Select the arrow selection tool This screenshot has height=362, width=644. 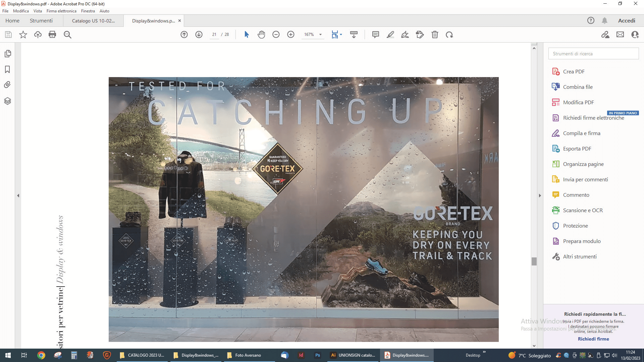click(247, 35)
